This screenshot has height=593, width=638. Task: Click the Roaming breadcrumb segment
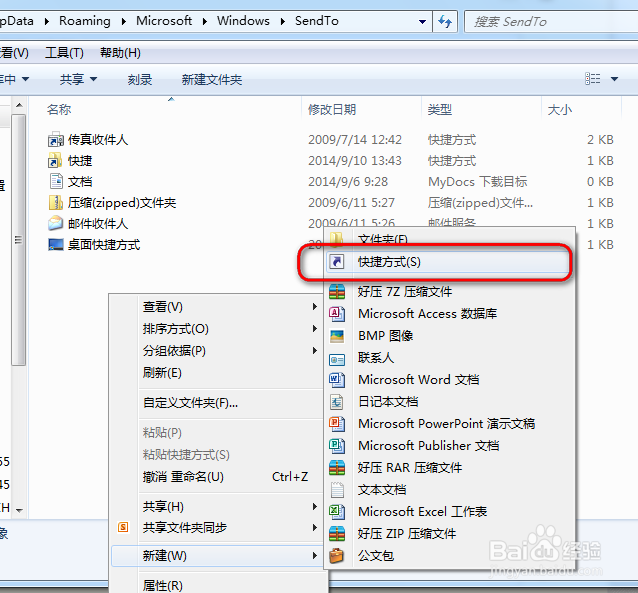85,21
